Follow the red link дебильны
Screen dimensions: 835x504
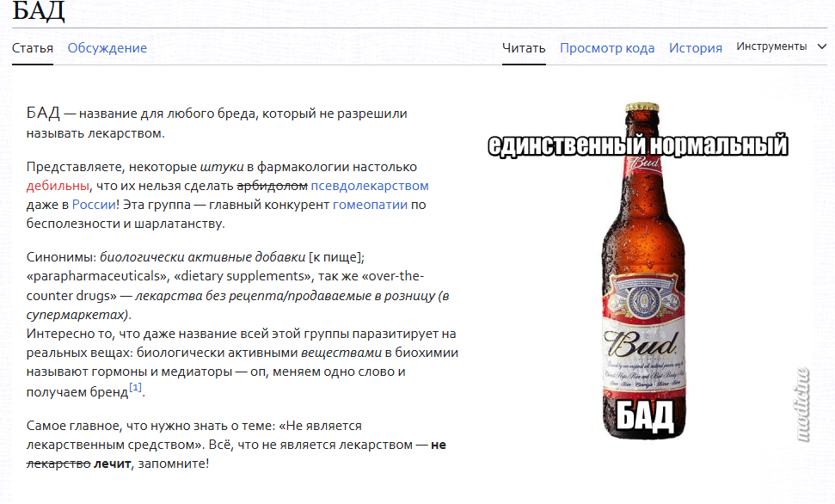pyautogui.click(x=57, y=186)
